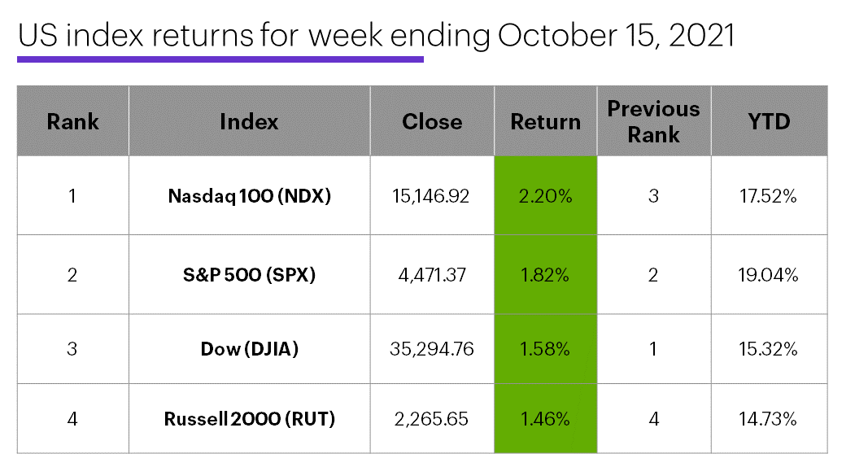868x454 pixels.
Task: Click the green 2.20% return cell
Action: [x=545, y=196]
